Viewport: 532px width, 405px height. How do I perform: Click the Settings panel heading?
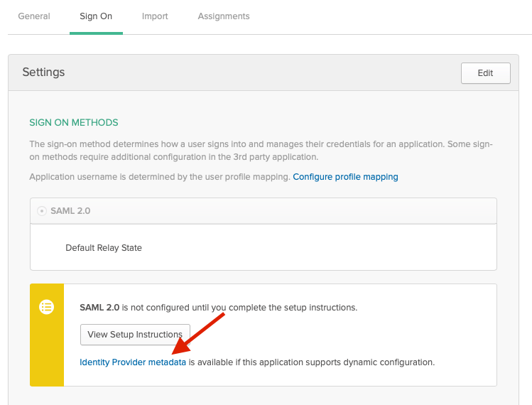tap(43, 72)
